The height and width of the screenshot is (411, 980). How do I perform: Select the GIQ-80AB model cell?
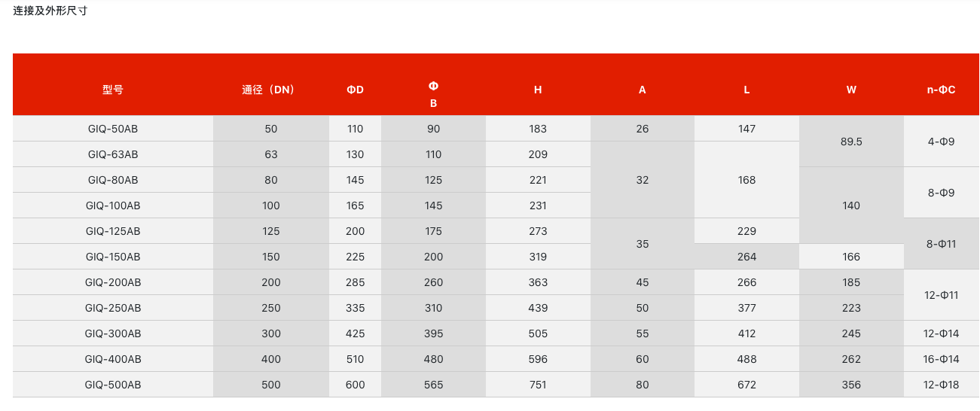coord(113,180)
